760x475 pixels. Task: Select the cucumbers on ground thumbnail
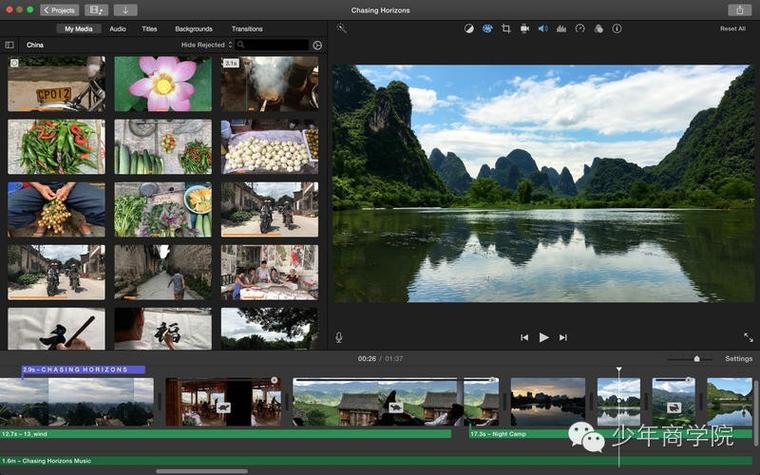pyautogui.click(x=163, y=147)
